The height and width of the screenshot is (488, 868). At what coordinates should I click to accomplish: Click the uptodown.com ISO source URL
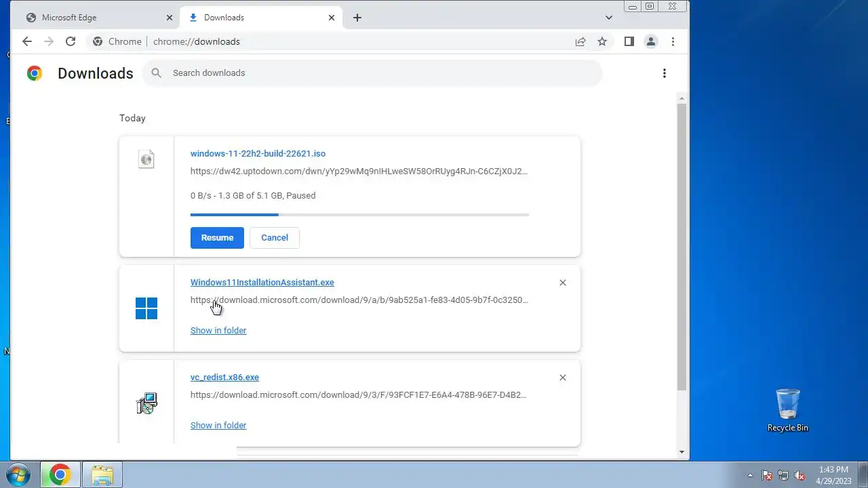(x=359, y=171)
